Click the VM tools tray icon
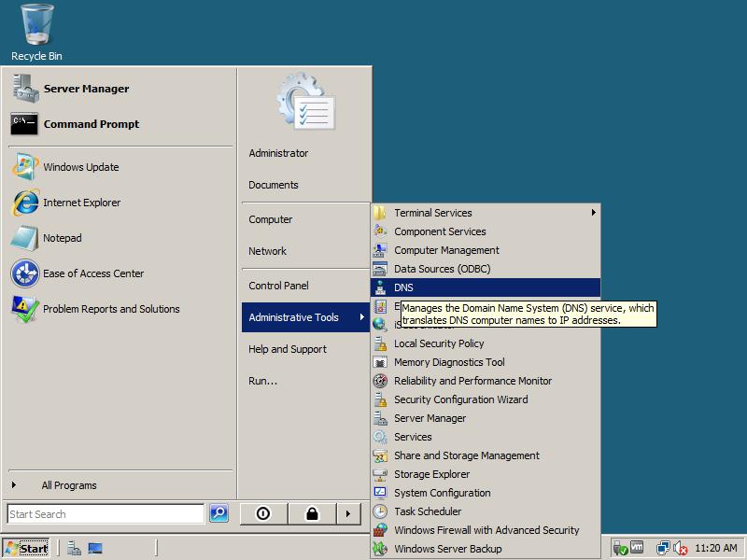This screenshot has width=747, height=560. click(637, 548)
